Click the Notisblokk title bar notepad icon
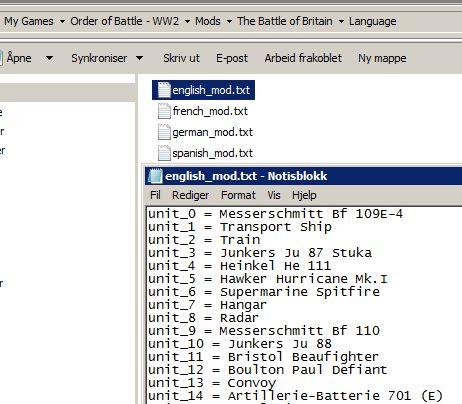The image size is (462, 404). pyautogui.click(x=155, y=176)
